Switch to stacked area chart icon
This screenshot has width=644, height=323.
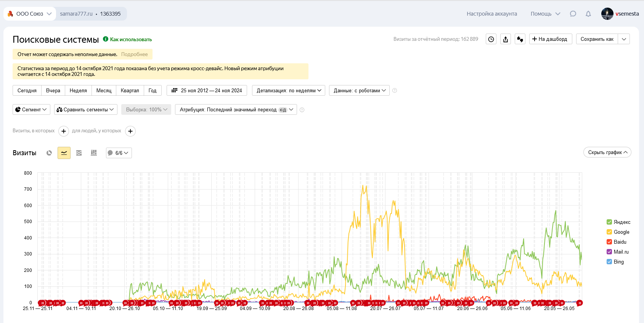tap(79, 153)
